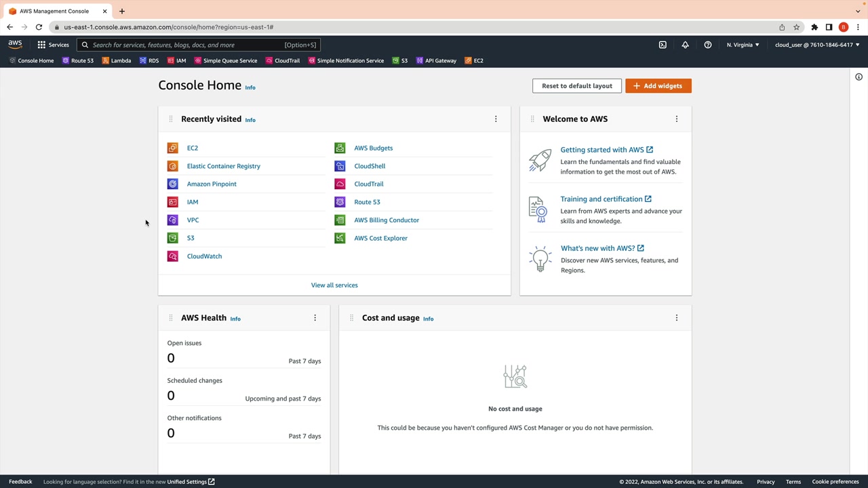Click the CloudShell icon in Recently visited
Screen dimensions: 868x488
point(340,166)
